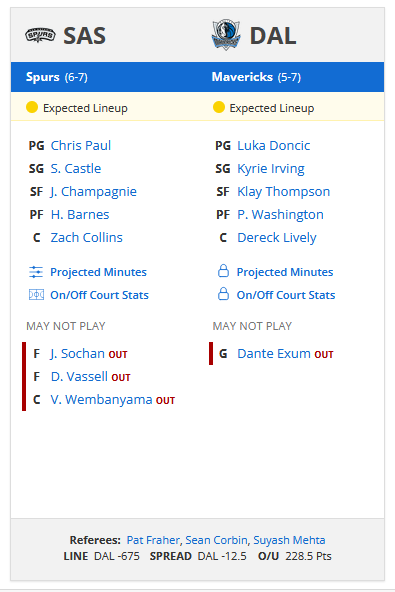Click the Mavericks yellow Expected Lineup dot
This screenshot has width=395, height=592.
pos(219,107)
